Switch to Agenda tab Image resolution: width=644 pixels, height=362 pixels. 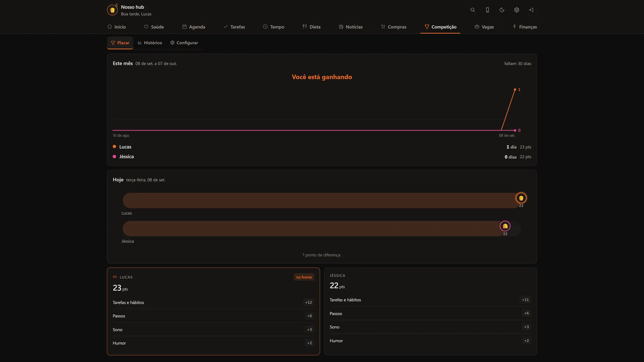(x=194, y=27)
